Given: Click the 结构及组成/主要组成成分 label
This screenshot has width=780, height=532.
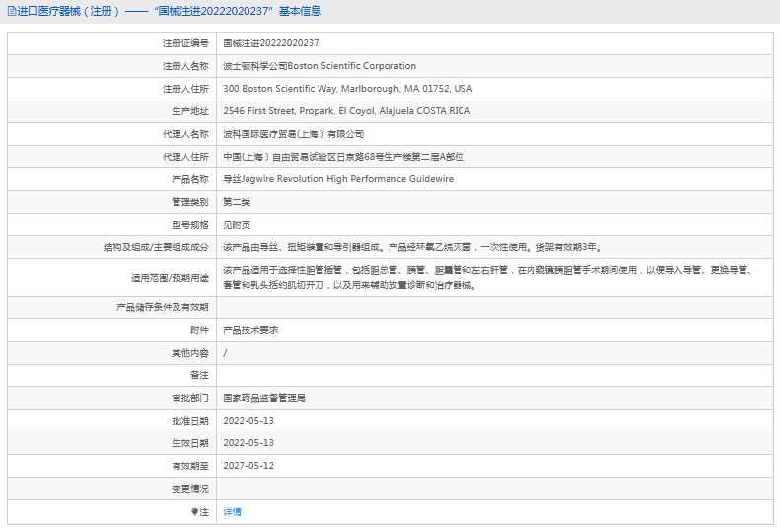Looking at the screenshot, I should tap(156, 247).
